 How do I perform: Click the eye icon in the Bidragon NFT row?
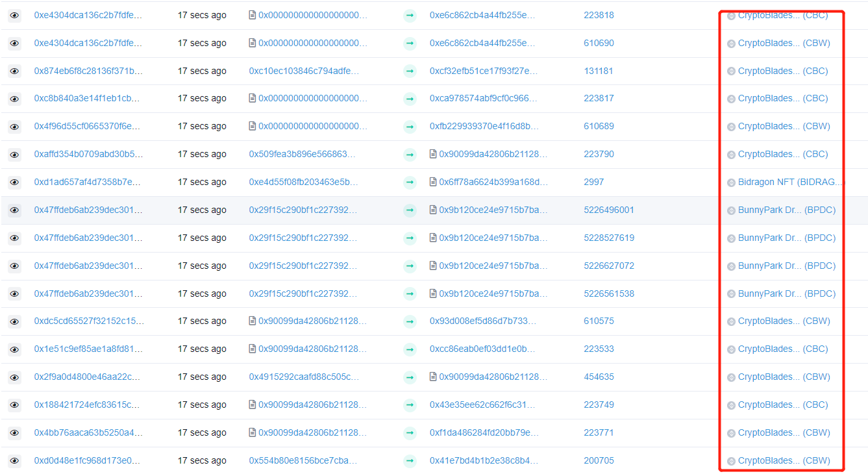click(x=14, y=182)
